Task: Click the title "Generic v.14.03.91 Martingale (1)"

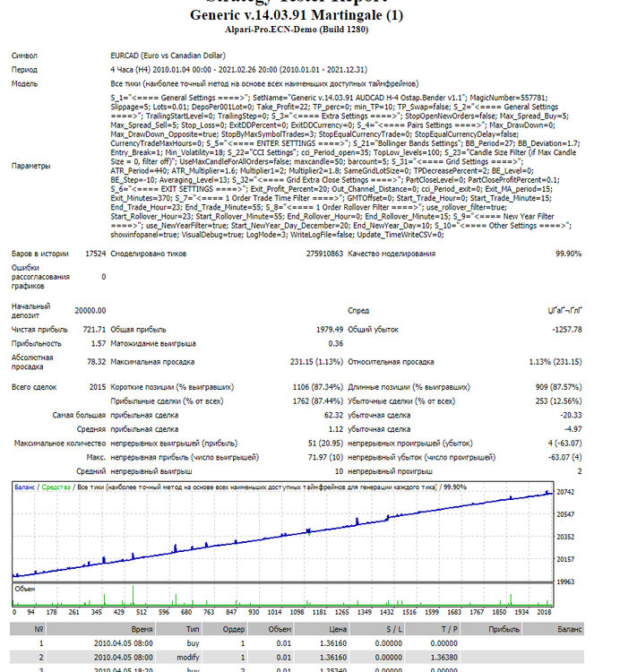Action: 297,15
